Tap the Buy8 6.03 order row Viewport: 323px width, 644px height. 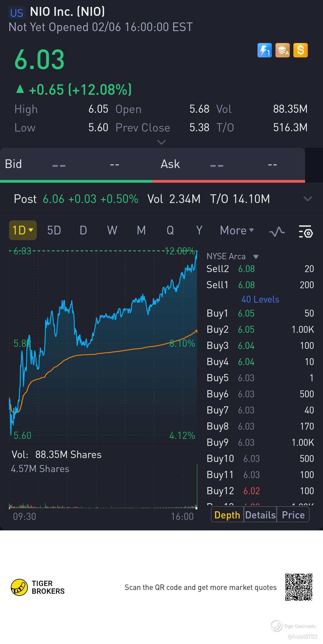tap(260, 426)
